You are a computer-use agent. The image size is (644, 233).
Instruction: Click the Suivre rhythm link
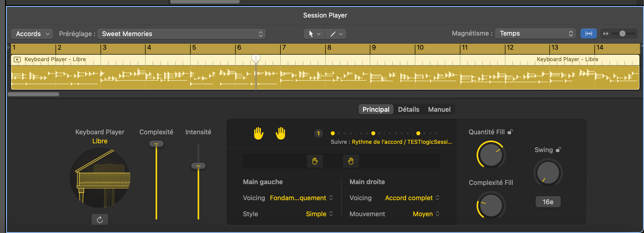pyautogui.click(x=402, y=142)
